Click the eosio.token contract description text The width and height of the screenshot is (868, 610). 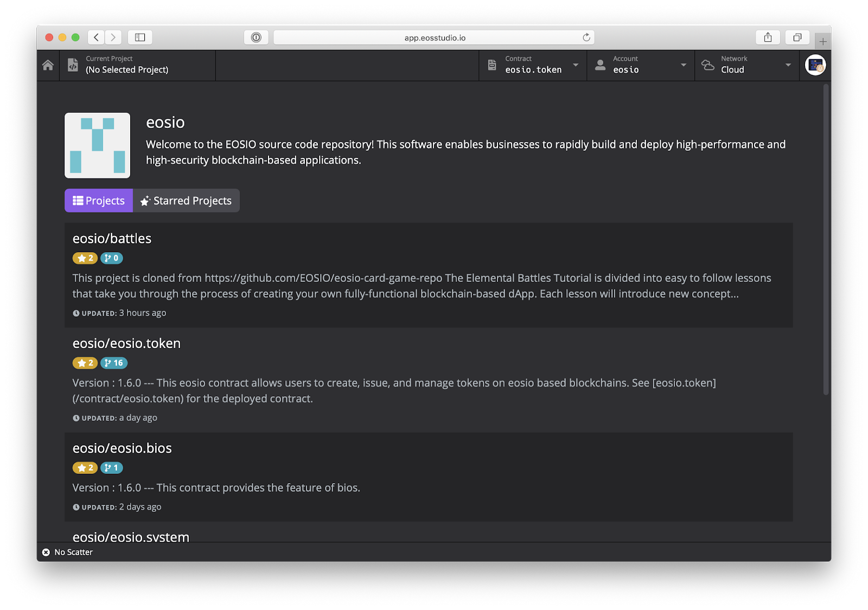coord(394,390)
